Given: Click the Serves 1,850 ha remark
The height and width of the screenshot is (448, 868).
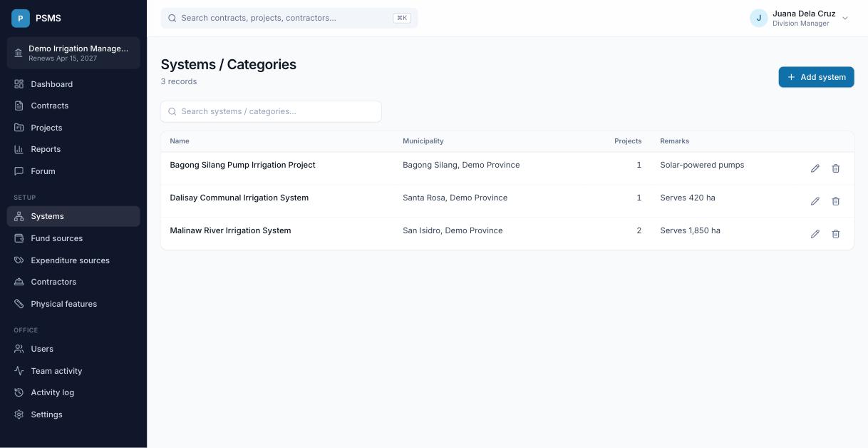Looking at the screenshot, I should coord(691,230).
